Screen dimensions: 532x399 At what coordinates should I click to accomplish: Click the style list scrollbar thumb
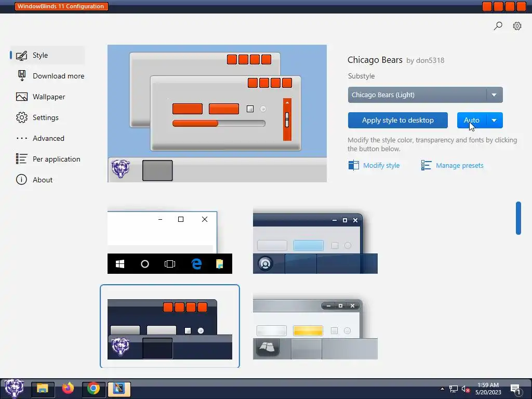[518, 218]
